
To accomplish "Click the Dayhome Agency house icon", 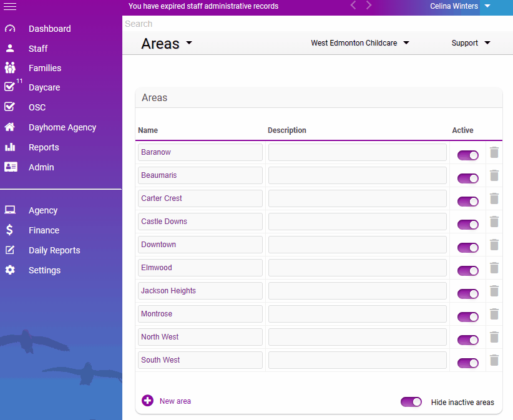I will (9, 127).
